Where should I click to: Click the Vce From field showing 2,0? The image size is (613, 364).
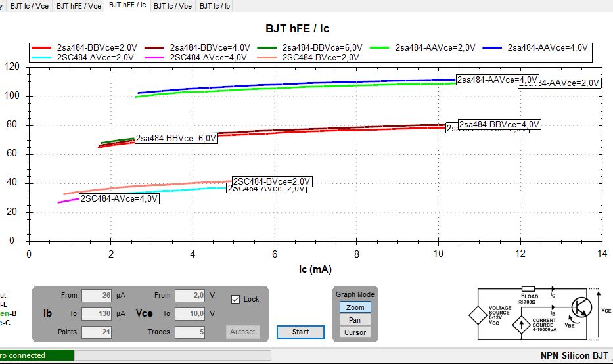(190, 295)
